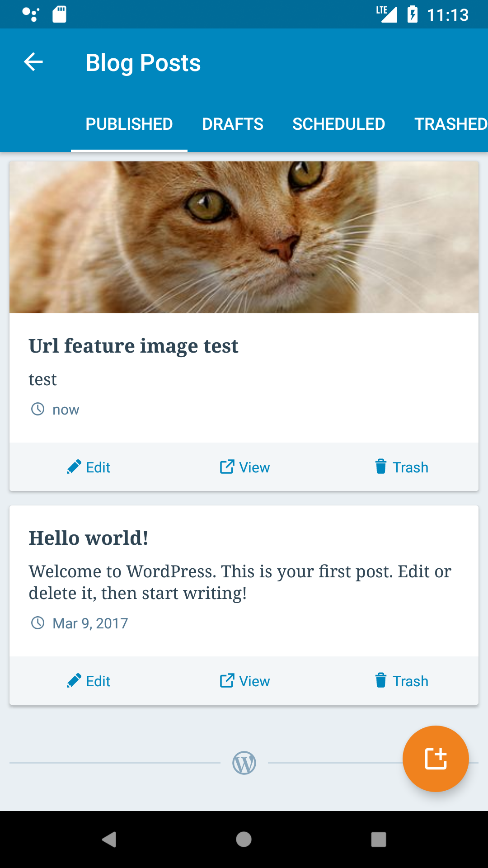Tap the orange new post floating button

click(435, 759)
